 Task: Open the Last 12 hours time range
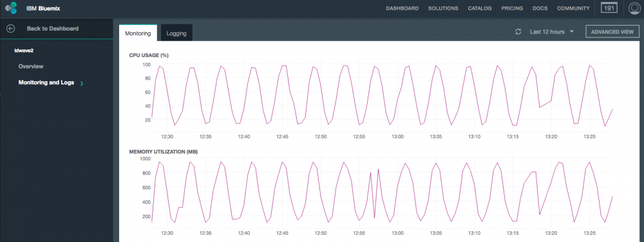[x=547, y=32]
